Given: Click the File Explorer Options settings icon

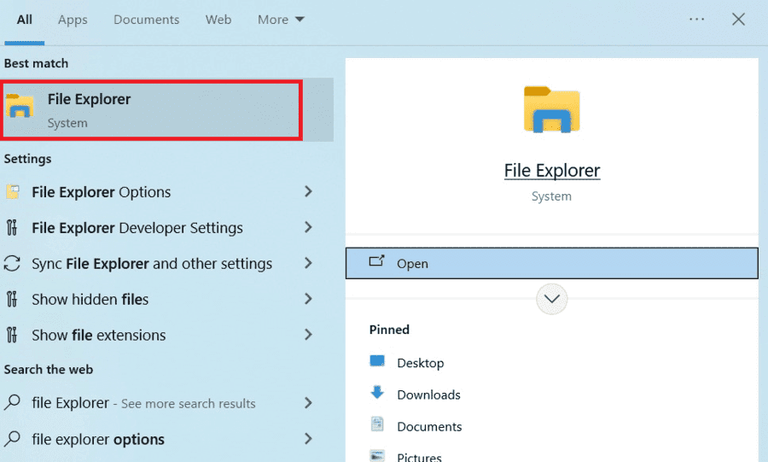Looking at the screenshot, I should point(13,192).
